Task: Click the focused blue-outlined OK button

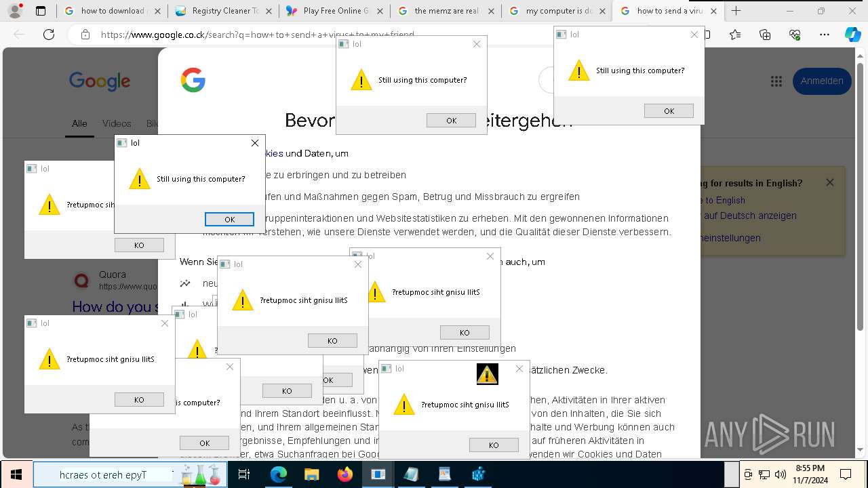Action: click(229, 220)
